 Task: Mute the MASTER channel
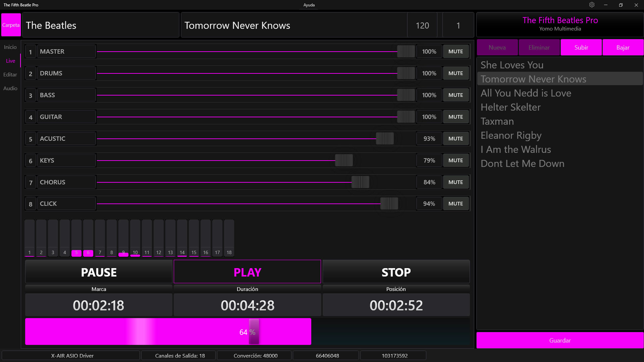coord(455,52)
